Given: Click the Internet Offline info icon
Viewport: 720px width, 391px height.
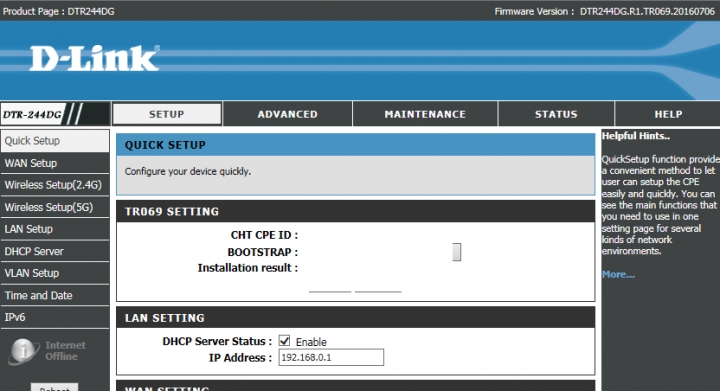Looking at the screenshot, I should point(22,351).
